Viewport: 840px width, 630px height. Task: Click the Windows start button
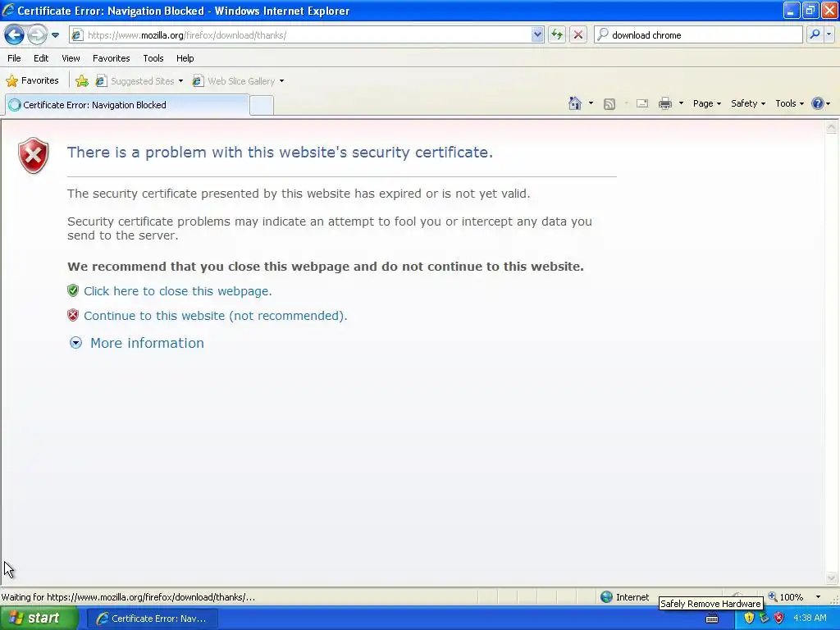(x=39, y=619)
